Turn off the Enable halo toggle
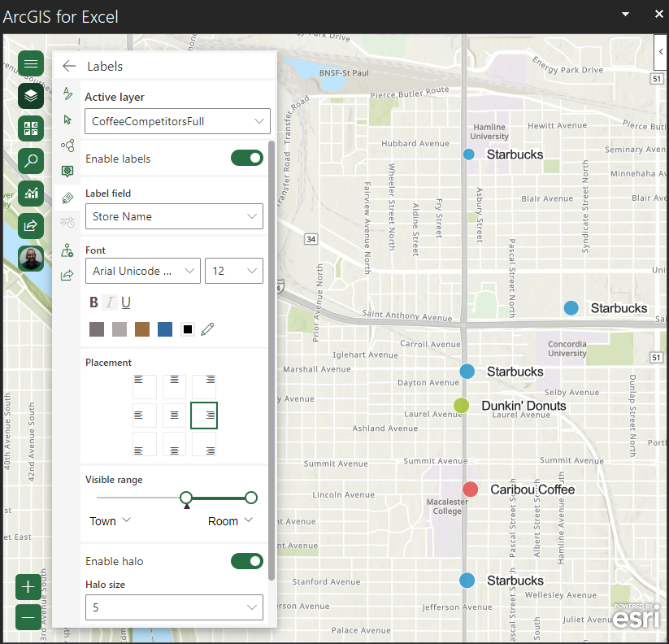 pos(247,561)
